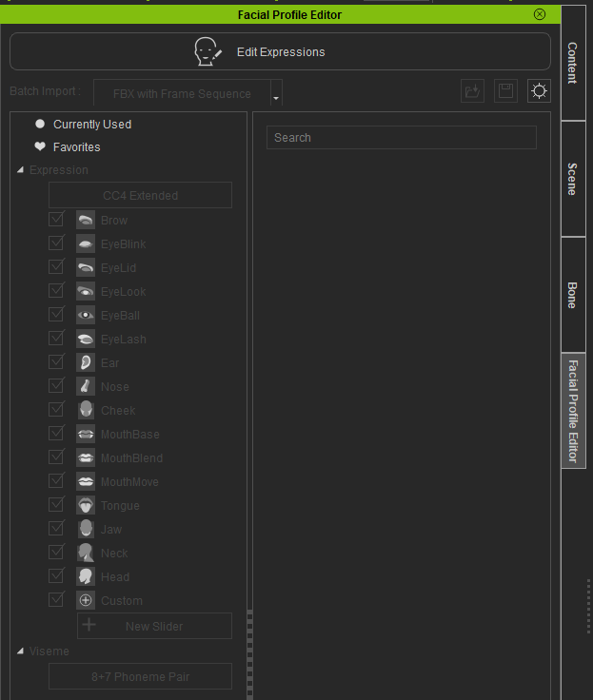Viewport: 593px width, 700px height.
Task: Click the Custom plus-circle icon
Action: (86, 600)
